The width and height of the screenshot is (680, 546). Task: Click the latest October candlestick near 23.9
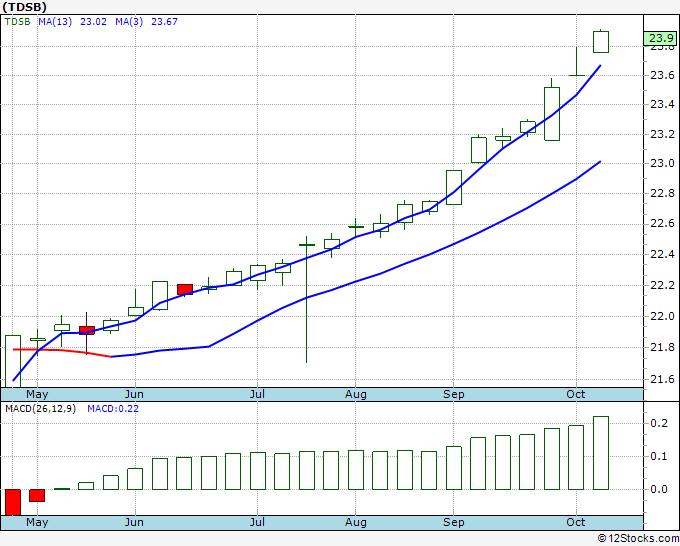(601, 42)
